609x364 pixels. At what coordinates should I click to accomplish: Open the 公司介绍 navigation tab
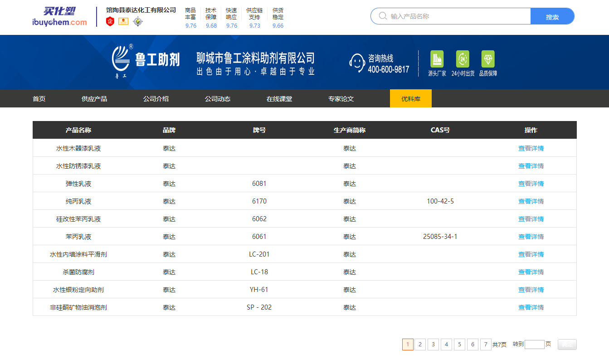[x=156, y=98]
